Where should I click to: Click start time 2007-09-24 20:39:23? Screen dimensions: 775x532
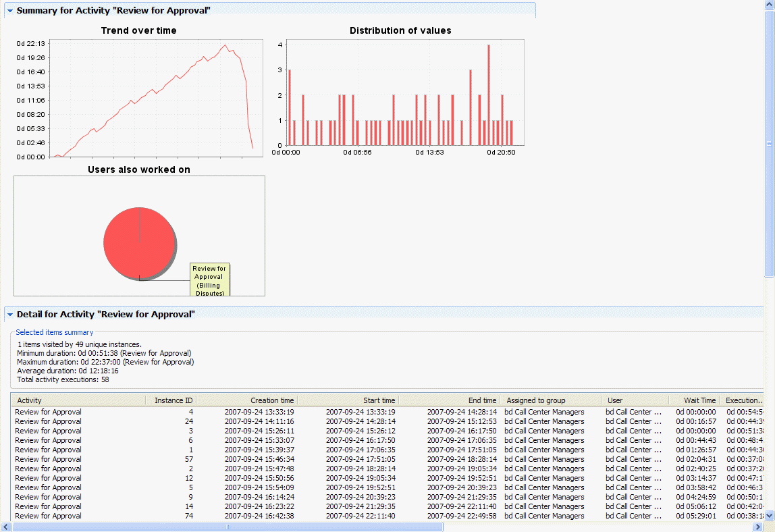tap(360, 497)
